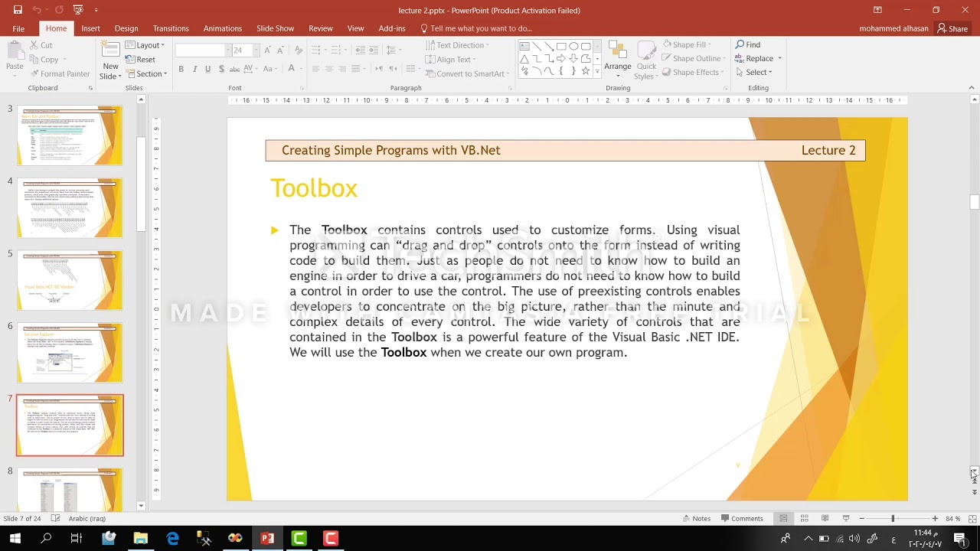Click the zoom in plus button
The image size is (980, 551).
pyautogui.click(x=935, y=519)
